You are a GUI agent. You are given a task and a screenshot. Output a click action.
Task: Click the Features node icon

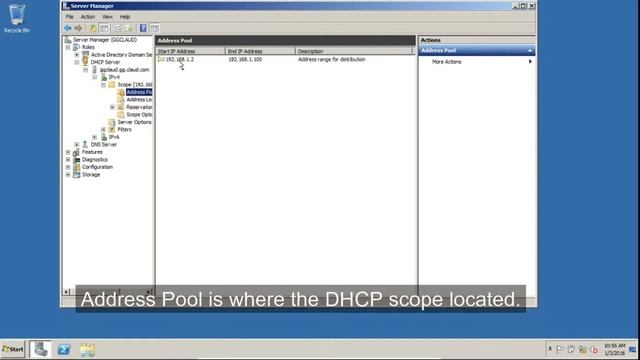(x=76, y=152)
